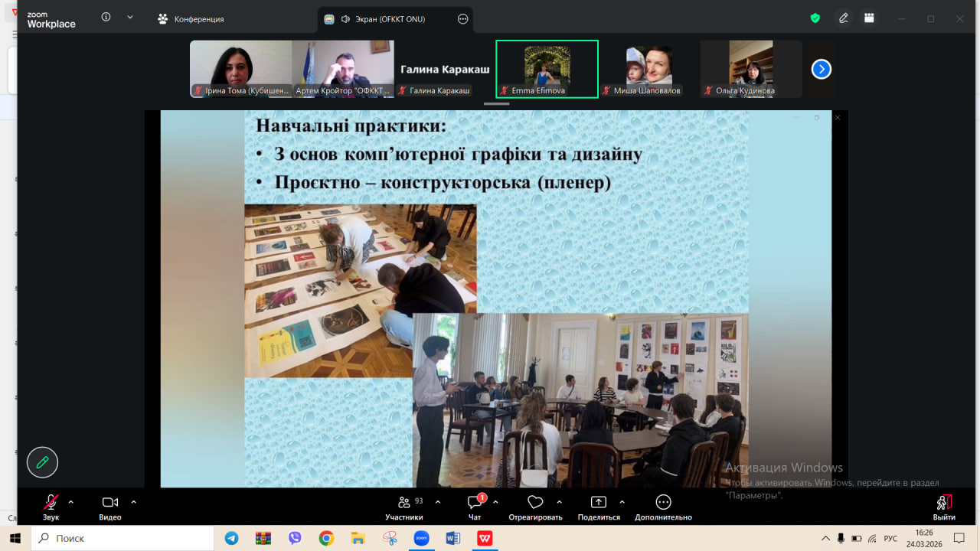Click the Поделиться share screen icon
The image size is (980, 551).
598,503
